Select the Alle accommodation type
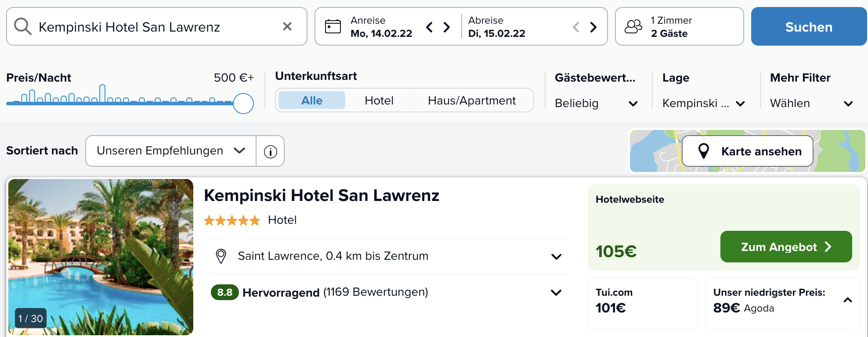The height and width of the screenshot is (337, 868). pos(312,100)
